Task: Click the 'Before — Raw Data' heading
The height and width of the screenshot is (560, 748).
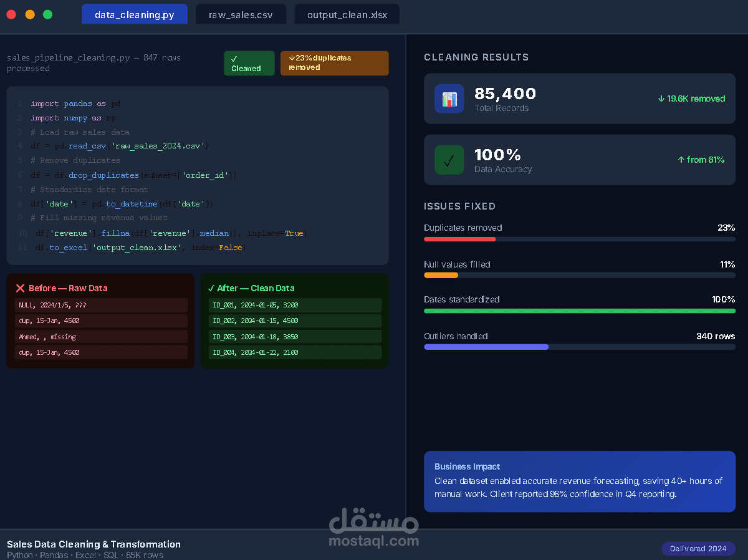Action: coord(68,288)
